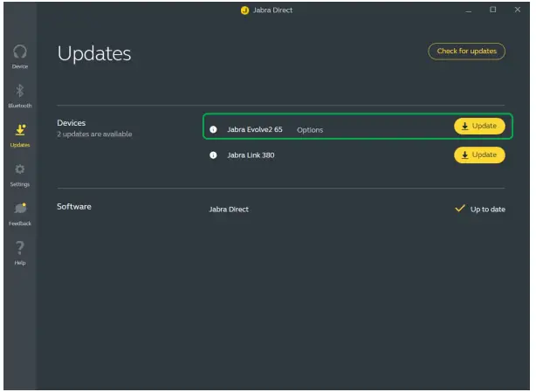
Task: Click the Devices section heading
Action: click(x=71, y=123)
